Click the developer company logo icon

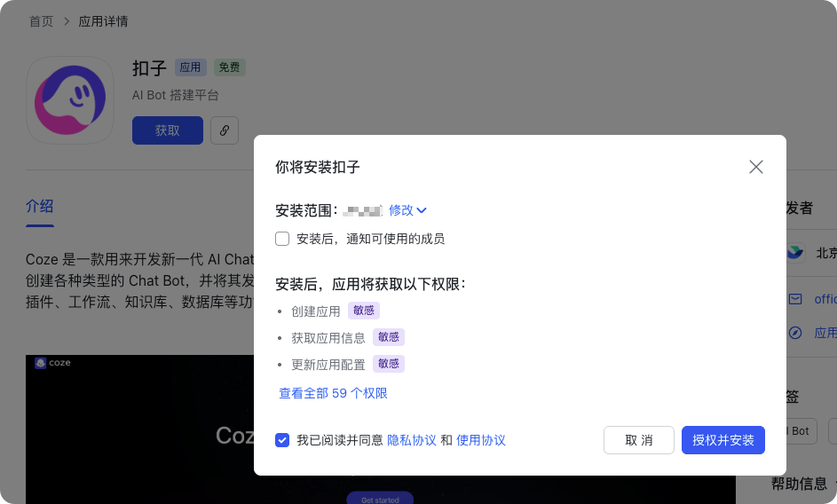(796, 253)
